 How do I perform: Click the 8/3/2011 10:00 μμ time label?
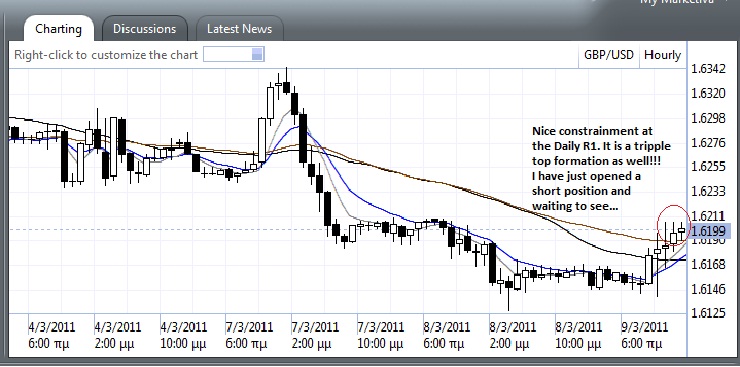[x=578, y=335]
